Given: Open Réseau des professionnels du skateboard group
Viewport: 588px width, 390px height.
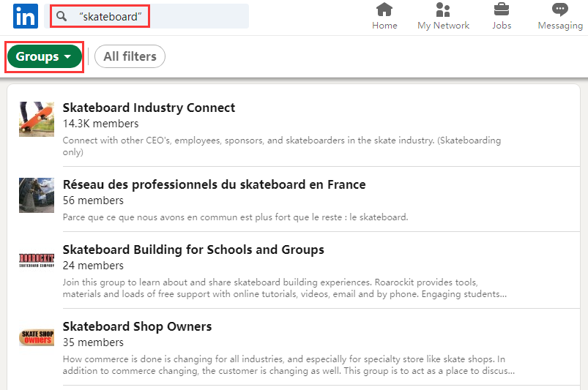Looking at the screenshot, I should click(x=214, y=184).
